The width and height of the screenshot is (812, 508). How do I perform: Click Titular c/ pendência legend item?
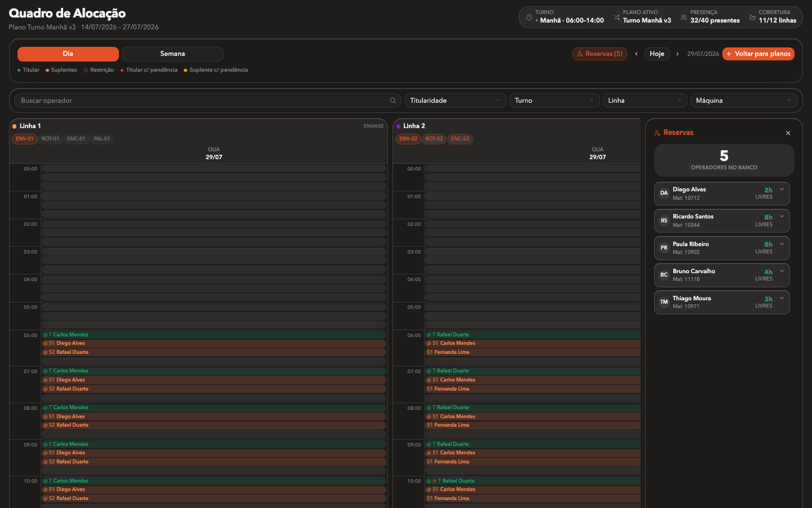[x=149, y=70]
